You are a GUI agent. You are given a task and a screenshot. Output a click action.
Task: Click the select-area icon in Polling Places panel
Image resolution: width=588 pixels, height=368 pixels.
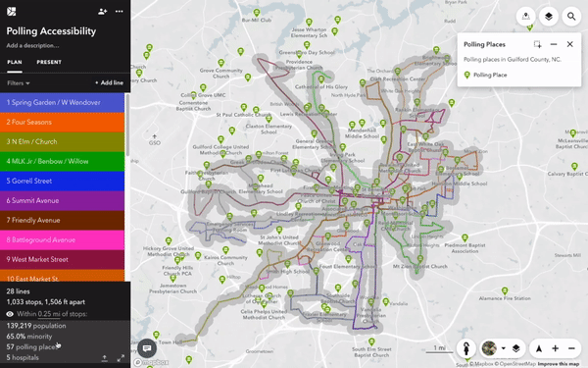(537, 44)
